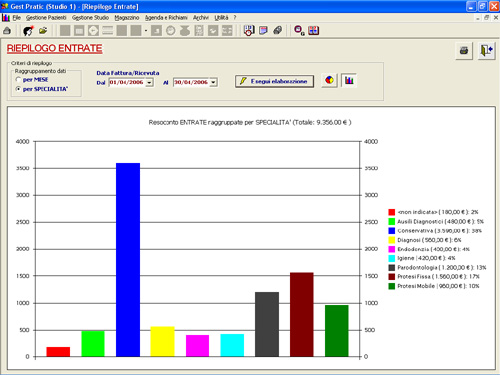Open the Gestione Studio menu
500x375 pixels.
coord(90,18)
